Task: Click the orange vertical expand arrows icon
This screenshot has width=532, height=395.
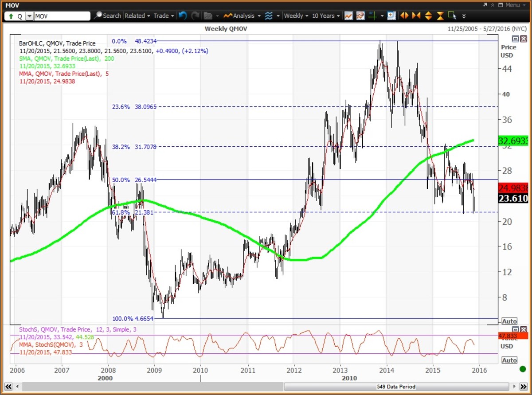Action: click(428, 16)
